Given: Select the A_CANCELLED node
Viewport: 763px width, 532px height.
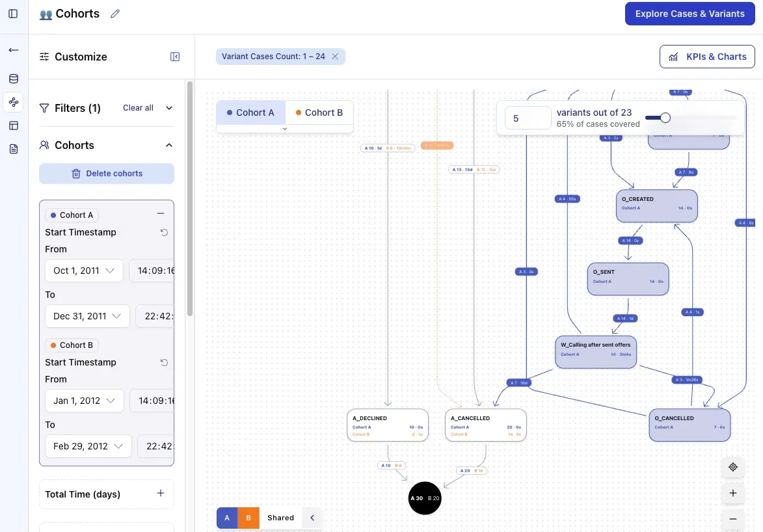Looking at the screenshot, I should pos(486,425).
